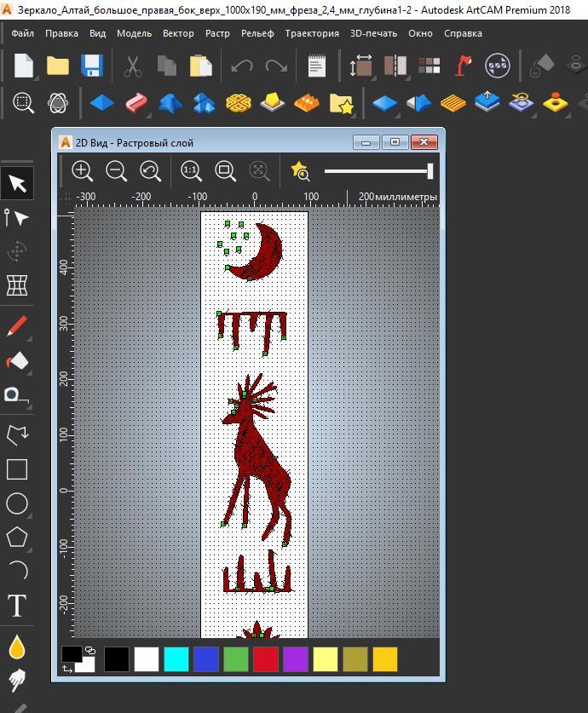Click the Save file floppy disk icon

coord(91,66)
